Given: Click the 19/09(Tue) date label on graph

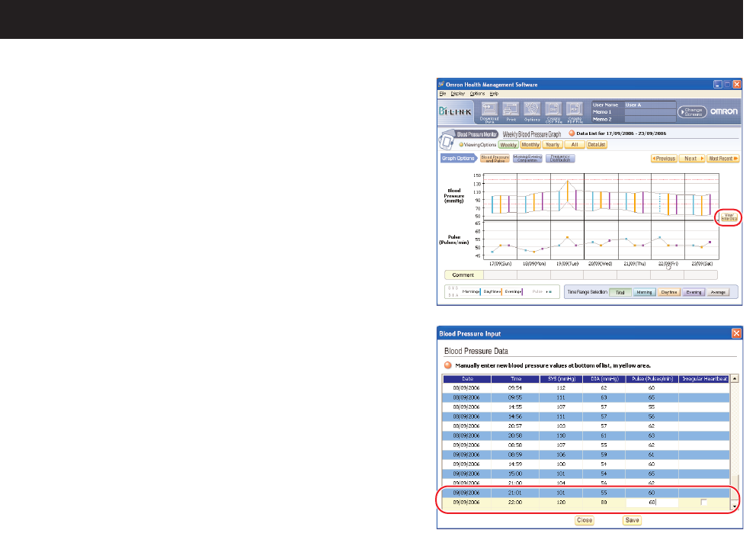Looking at the screenshot, I should [x=567, y=264].
